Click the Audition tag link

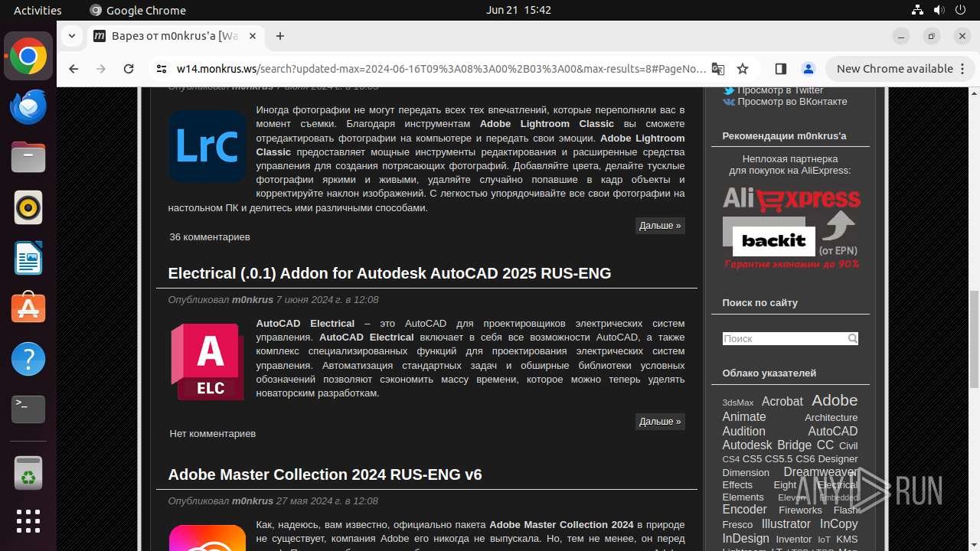pyautogui.click(x=744, y=432)
